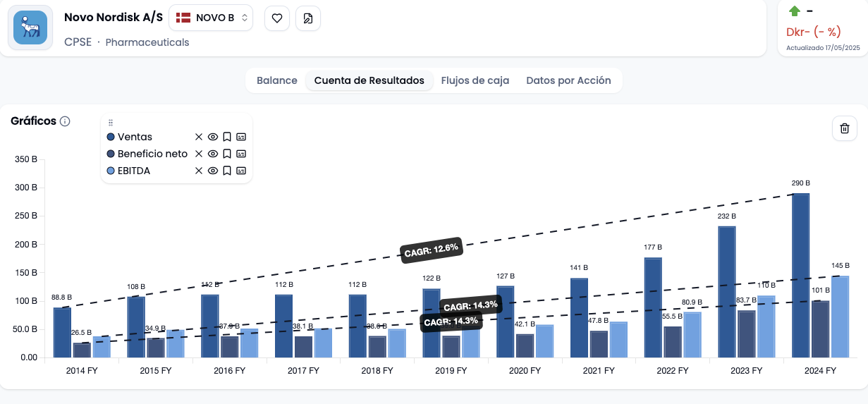Screen dimensions: 868x404
Task: Click the 200 B y-axis label
Action: coord(26,244)
